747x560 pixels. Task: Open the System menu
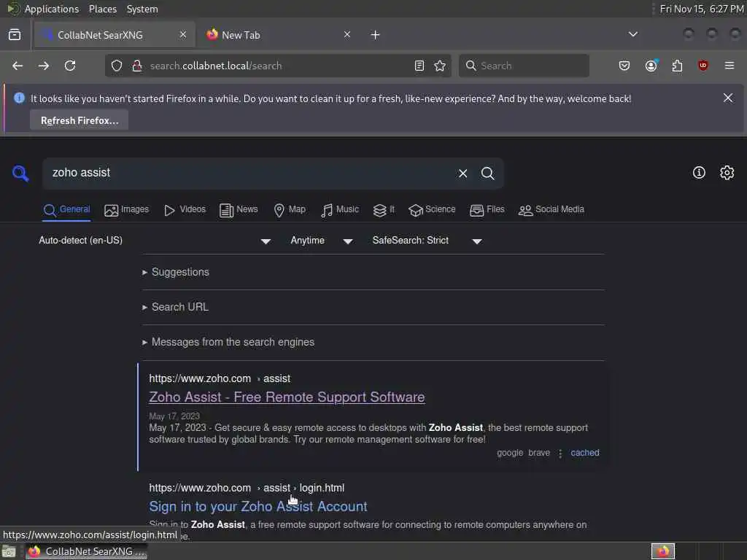click(x=142, y=9)
